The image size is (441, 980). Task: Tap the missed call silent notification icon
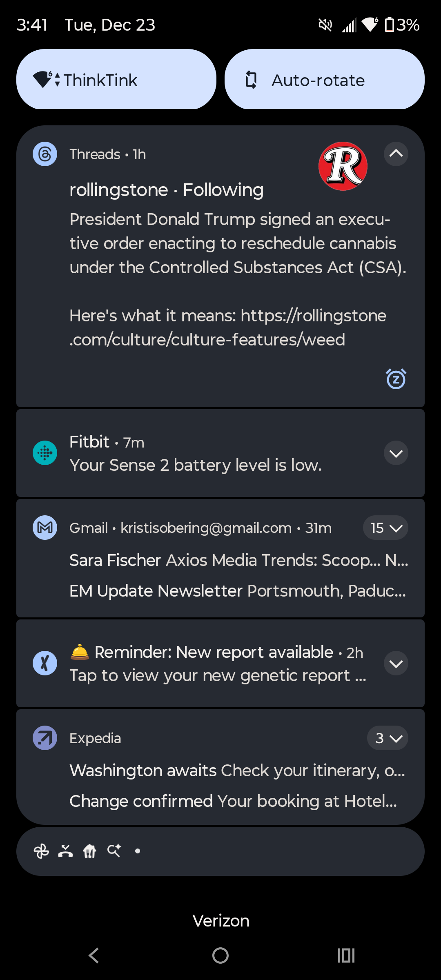(x=65, y=851)
